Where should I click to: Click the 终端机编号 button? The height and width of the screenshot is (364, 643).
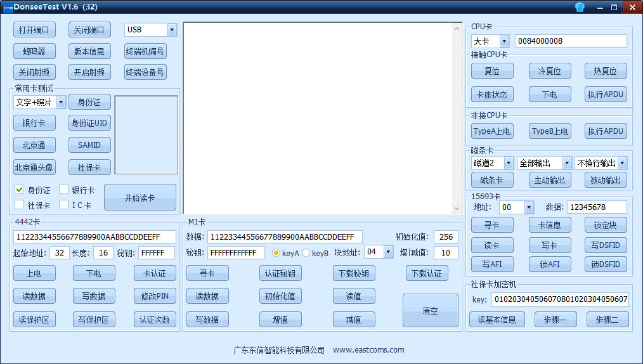point(145,51)
